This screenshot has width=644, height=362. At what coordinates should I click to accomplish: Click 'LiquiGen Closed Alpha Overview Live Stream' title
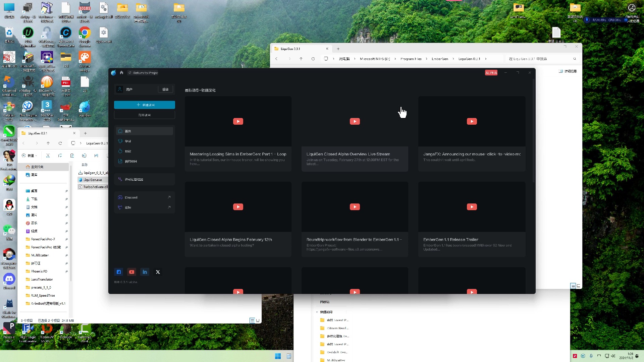coord(348,154)
